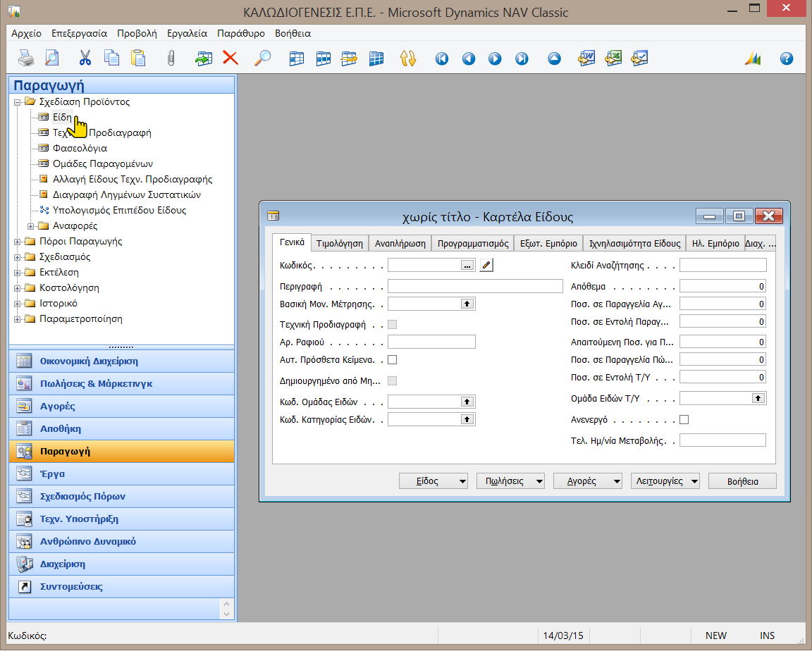
Task: Click Τεχνική Προδιαγραφή checkbox
Action: click(392, 325)
